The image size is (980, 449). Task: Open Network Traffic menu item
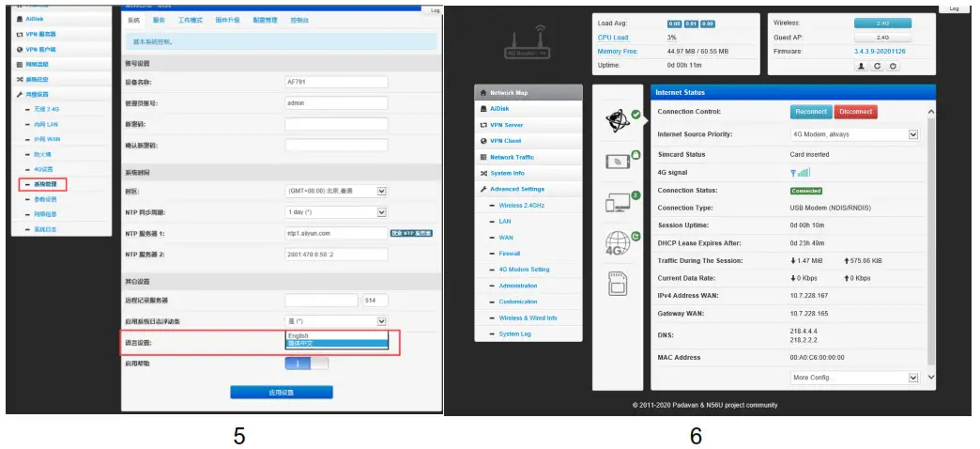(528, 158)
